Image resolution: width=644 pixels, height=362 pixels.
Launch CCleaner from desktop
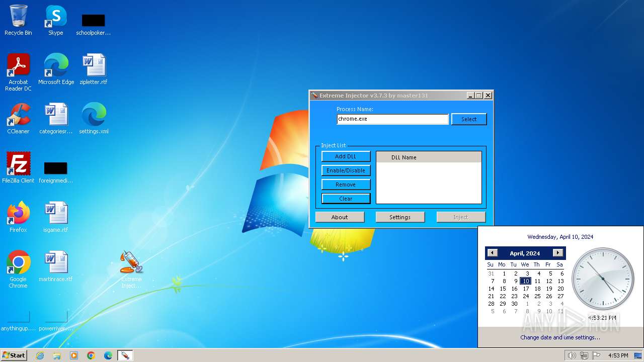[x=18, y=119]
